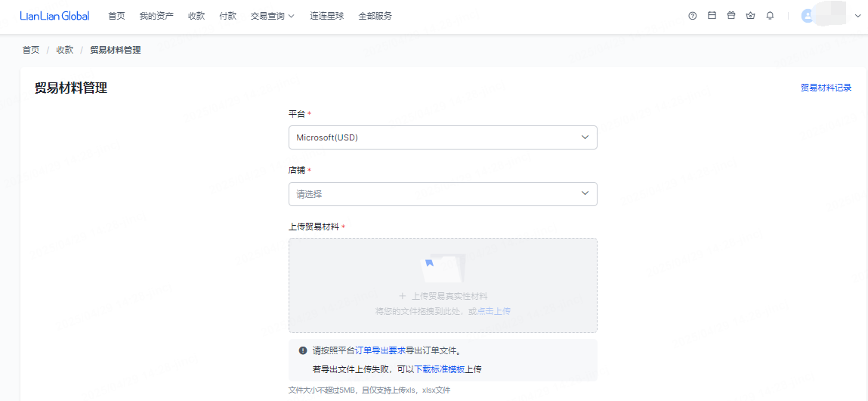Click the folder icon in upload zone

pos(443,268)
